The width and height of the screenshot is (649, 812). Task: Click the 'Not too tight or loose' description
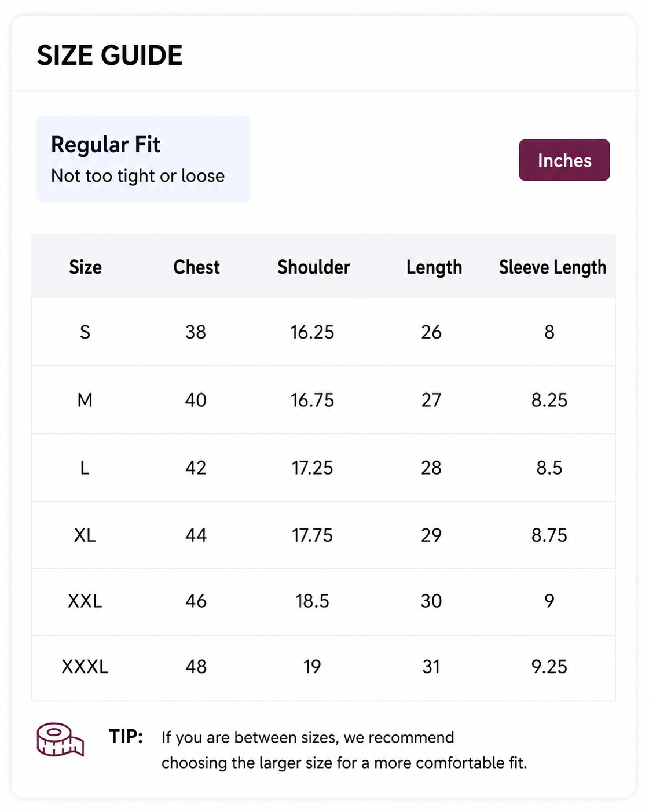(138, 176)
